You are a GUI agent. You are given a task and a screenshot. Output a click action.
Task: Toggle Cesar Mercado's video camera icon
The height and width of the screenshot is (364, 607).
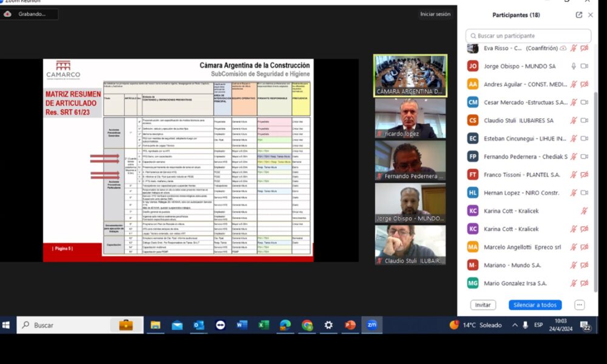coord(585,102)
